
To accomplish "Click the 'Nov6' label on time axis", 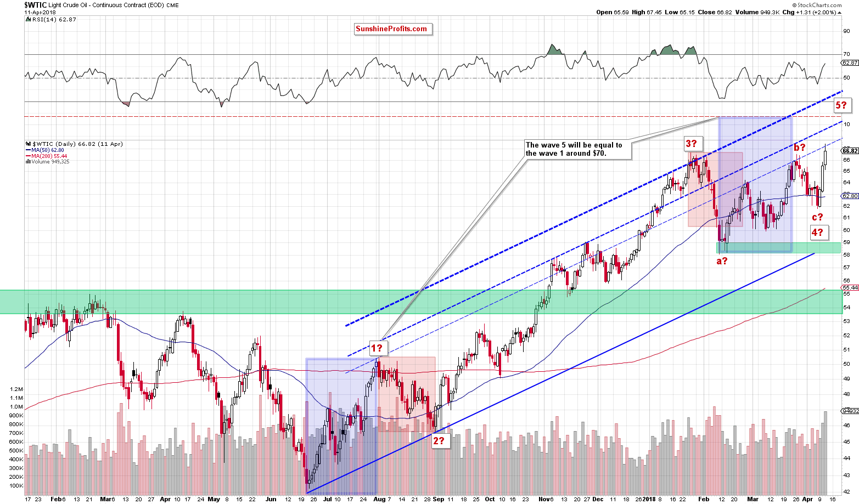I will 545,500.
